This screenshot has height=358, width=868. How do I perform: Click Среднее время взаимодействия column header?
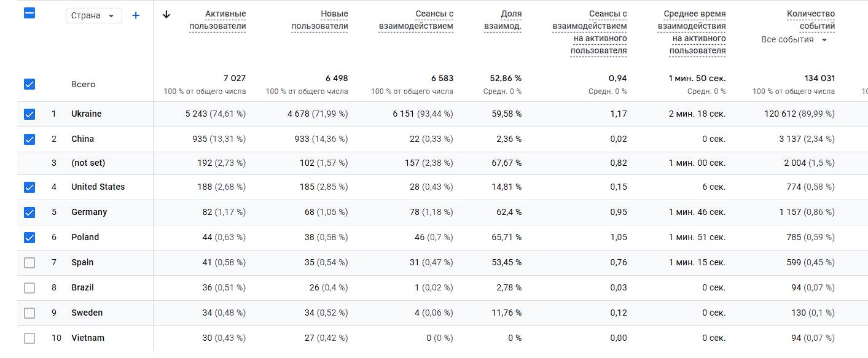pos(691,32)
